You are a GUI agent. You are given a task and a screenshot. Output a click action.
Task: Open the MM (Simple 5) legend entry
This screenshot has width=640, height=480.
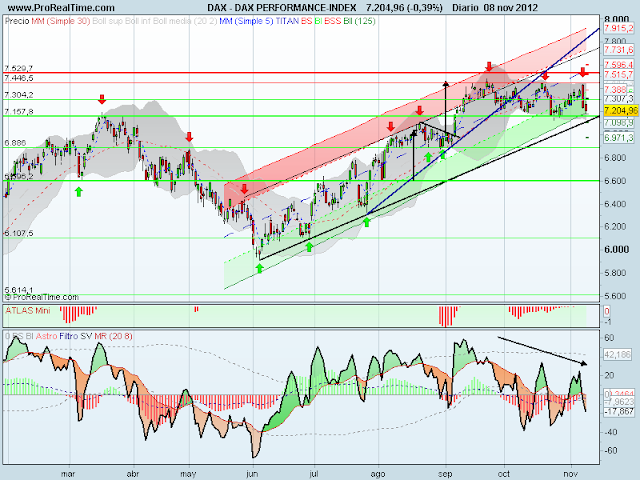point(246,21)
